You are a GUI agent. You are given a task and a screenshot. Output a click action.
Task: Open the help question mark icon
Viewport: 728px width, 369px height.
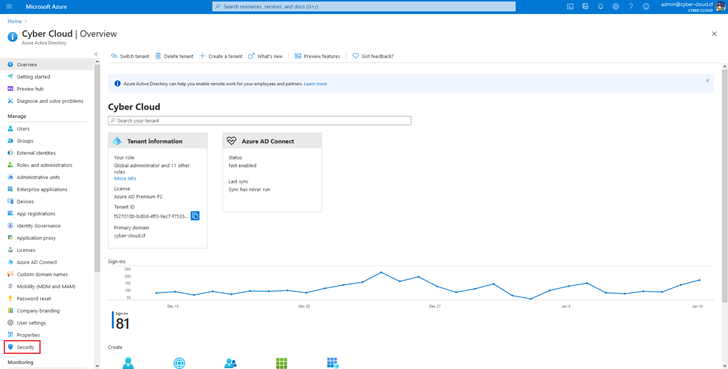630,6
